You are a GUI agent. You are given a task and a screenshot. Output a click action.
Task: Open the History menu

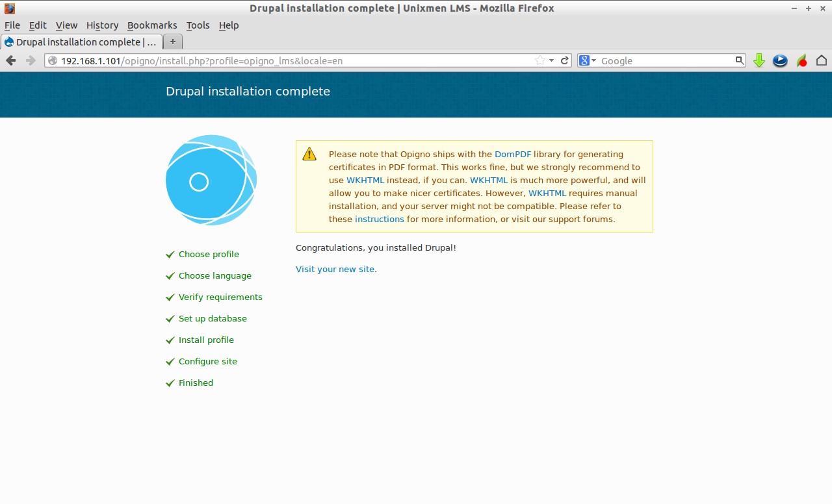[x=102, y=25]
